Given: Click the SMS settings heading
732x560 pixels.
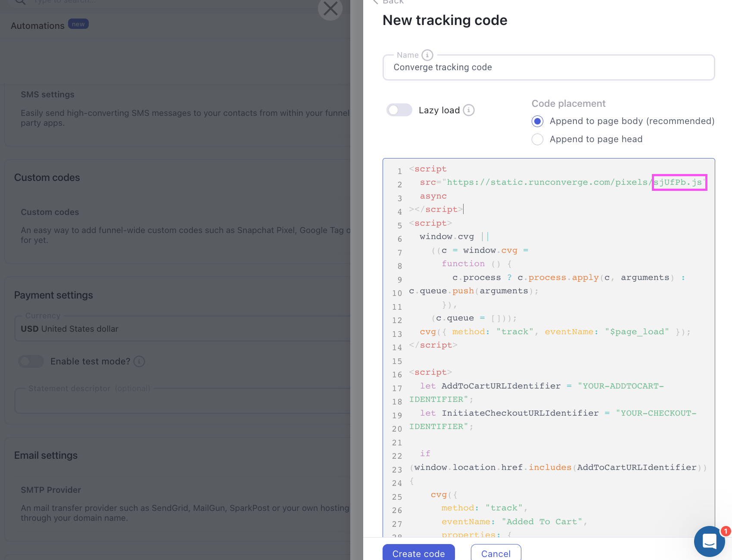Looking at the screenshot, I should [47, 94].
